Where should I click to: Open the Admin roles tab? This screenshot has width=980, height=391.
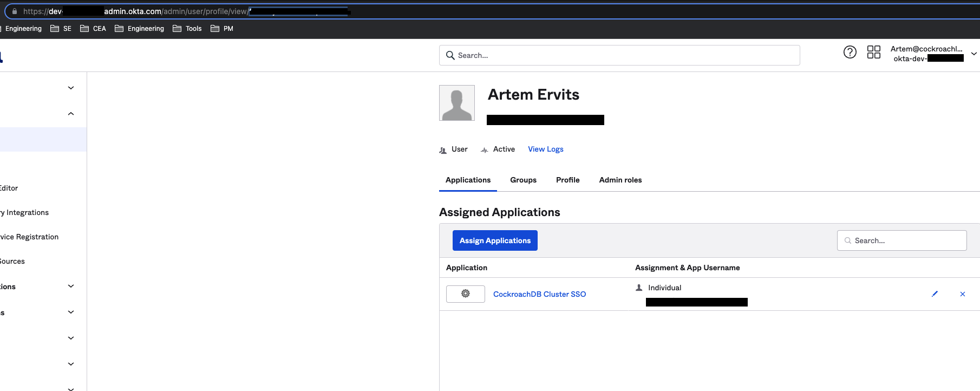620,180
